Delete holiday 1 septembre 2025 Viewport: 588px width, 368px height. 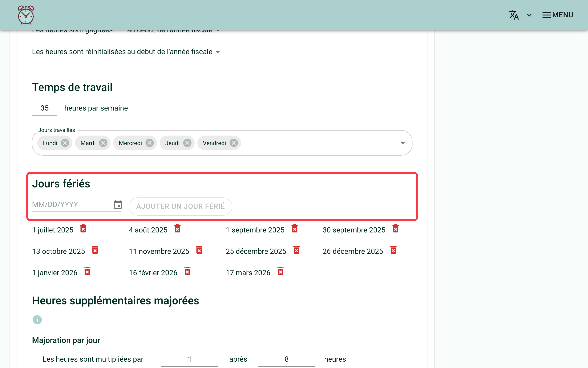pos(295,229)
